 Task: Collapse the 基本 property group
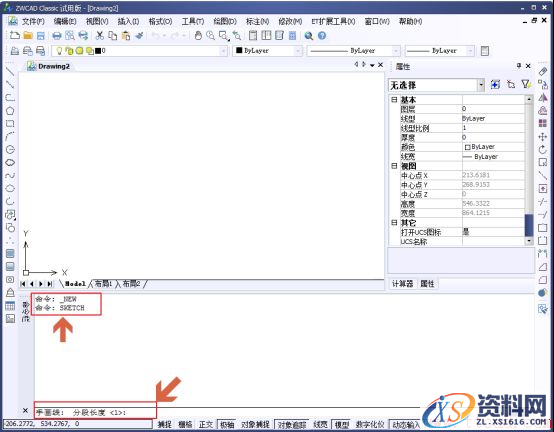[394, 100]
